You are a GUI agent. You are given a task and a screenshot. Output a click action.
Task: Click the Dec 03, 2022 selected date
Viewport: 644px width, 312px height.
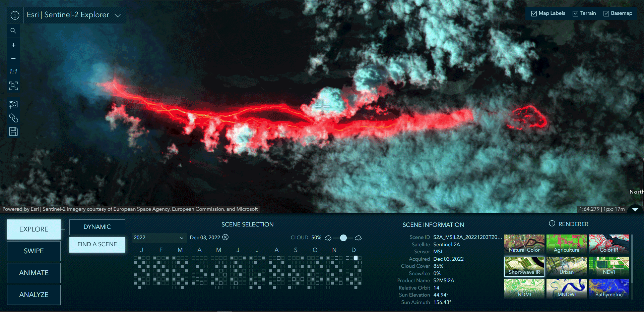(205, 238)
